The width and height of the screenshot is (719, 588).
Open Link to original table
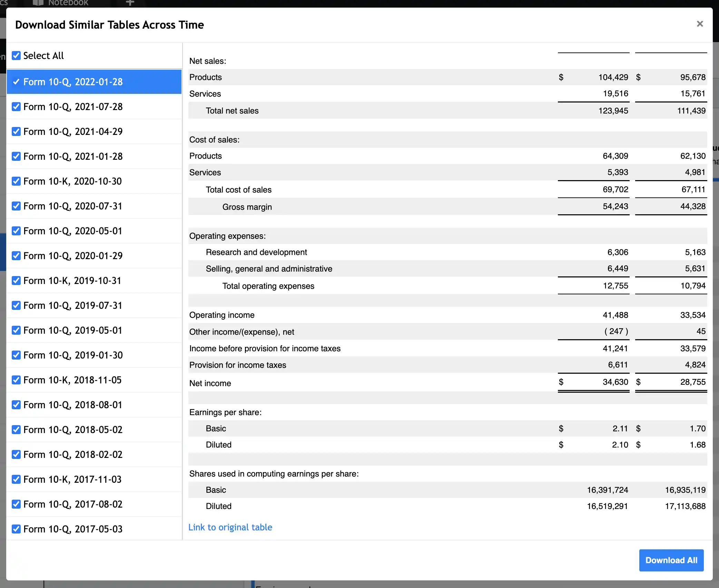pyautogui.click(x=230, y=527)
